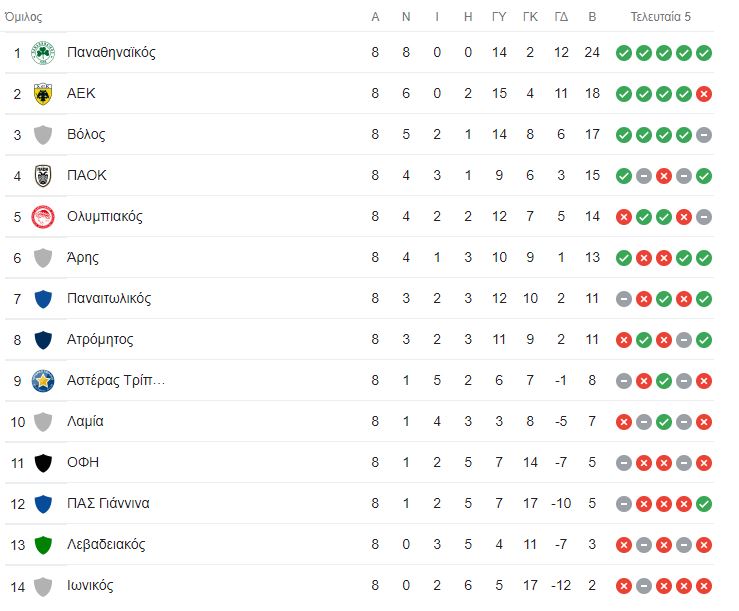Click the Αστέρας Τρίπολης blue star logo
Image resolution: width=739 pixels, height=611 pixels.
pyautogui.click(x=43, y=380)
